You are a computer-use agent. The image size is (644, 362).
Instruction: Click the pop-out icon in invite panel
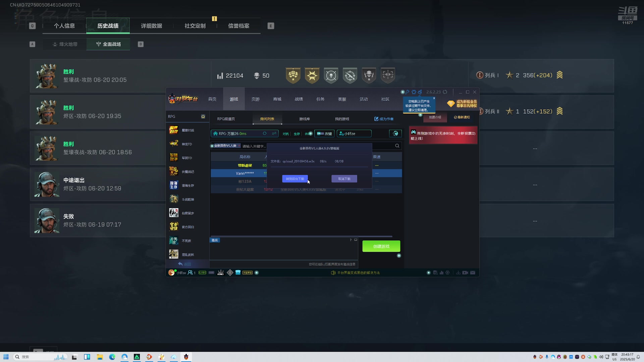(x=356, y=240)
